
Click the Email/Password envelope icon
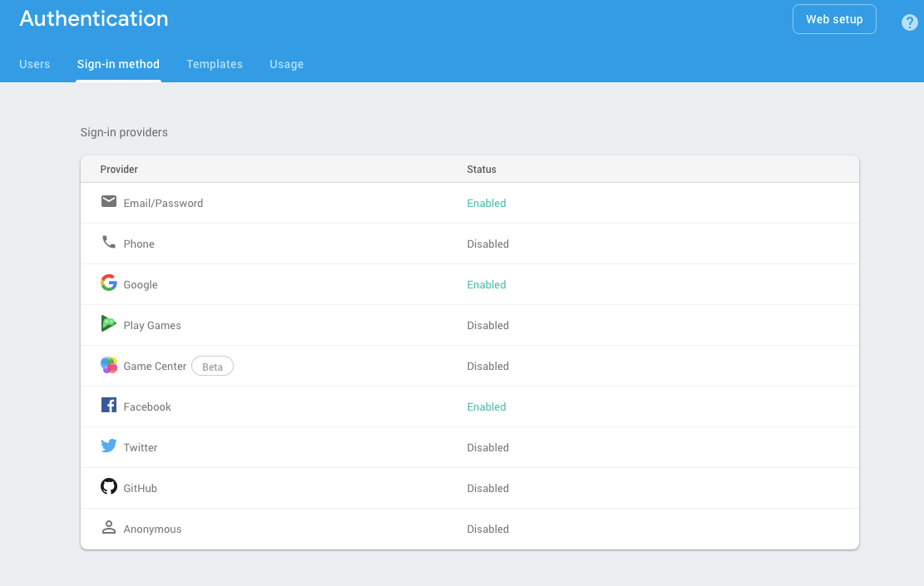108,201
